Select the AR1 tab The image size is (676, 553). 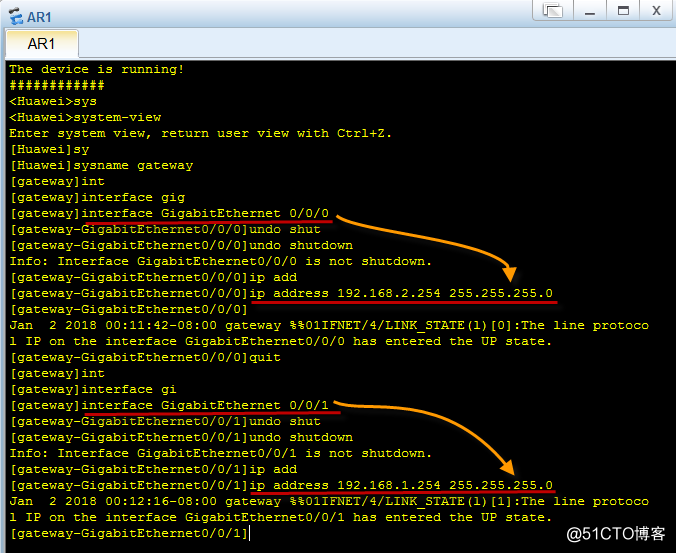[41, 44]
